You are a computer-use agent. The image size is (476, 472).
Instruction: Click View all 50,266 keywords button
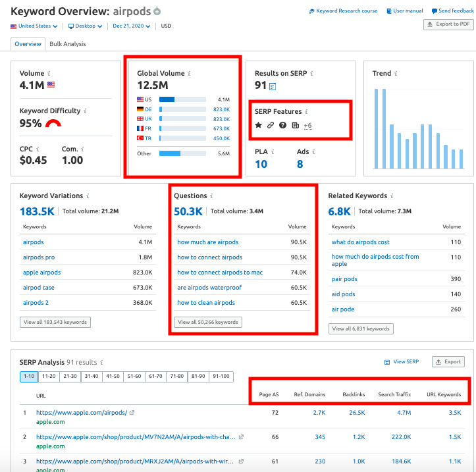(x=208, y=323)
